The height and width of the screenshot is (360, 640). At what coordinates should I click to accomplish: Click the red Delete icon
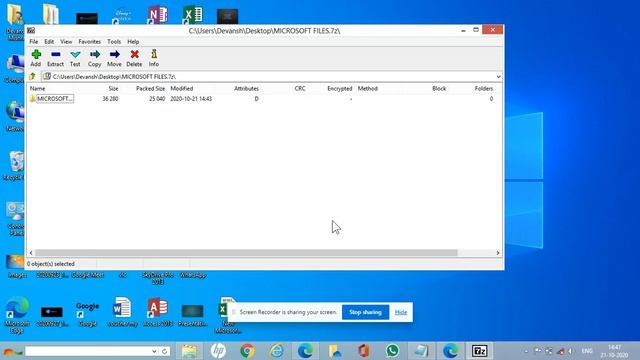pyautogui.click(x=134, y=58)
